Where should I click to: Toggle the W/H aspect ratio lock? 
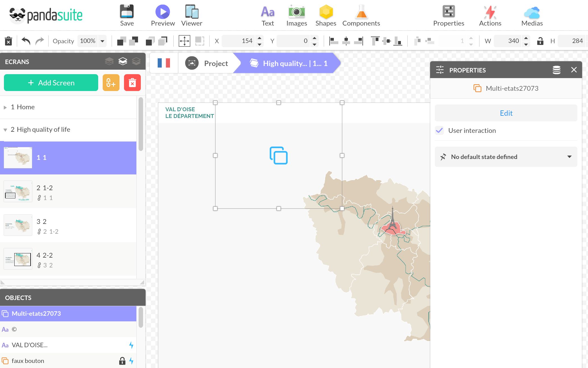[x=540, y=41]
